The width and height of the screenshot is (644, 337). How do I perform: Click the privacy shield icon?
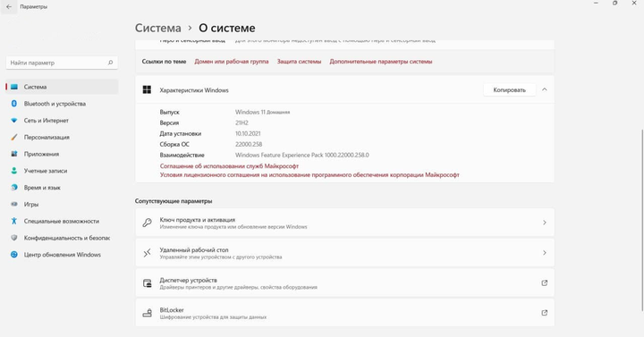(x=14, y=238)
